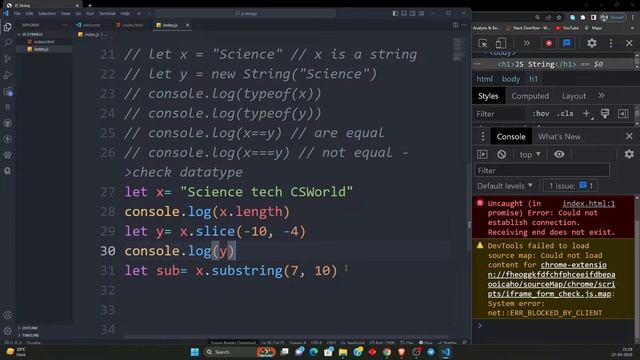
Task: Open the Search view in the activity bar
Action: point(7,43)
